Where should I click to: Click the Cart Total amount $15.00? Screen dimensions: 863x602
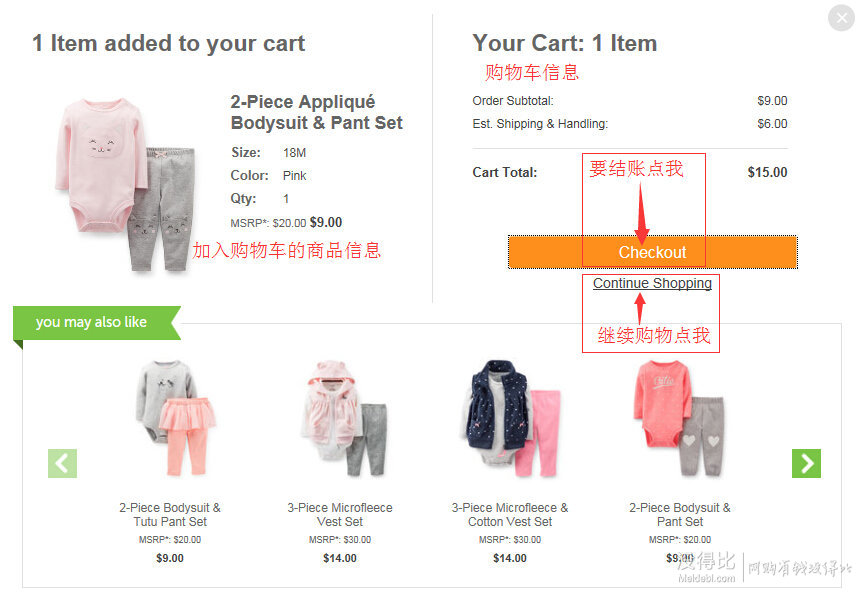767,172
